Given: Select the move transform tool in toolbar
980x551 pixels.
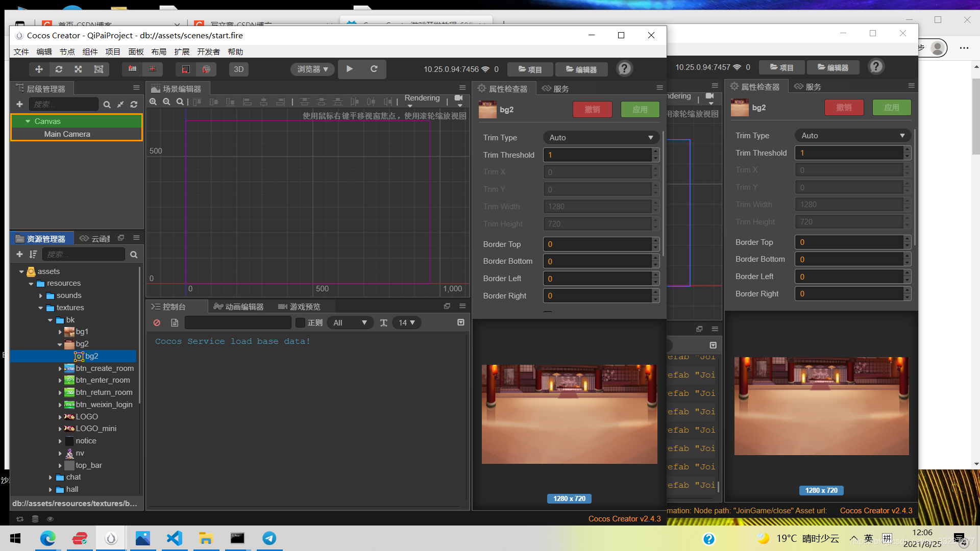Looking at the screenshot, I should [x=39, y=69].
